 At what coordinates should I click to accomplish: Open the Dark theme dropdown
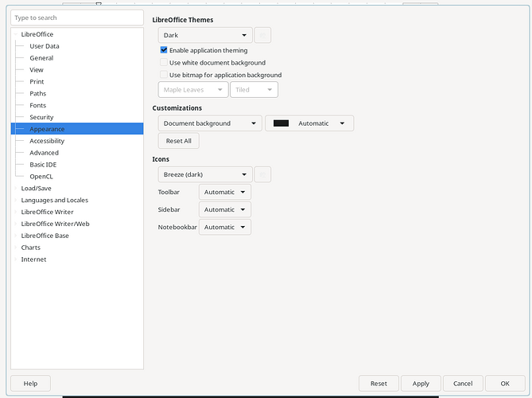pyautogui.click(x=205, y=35)
